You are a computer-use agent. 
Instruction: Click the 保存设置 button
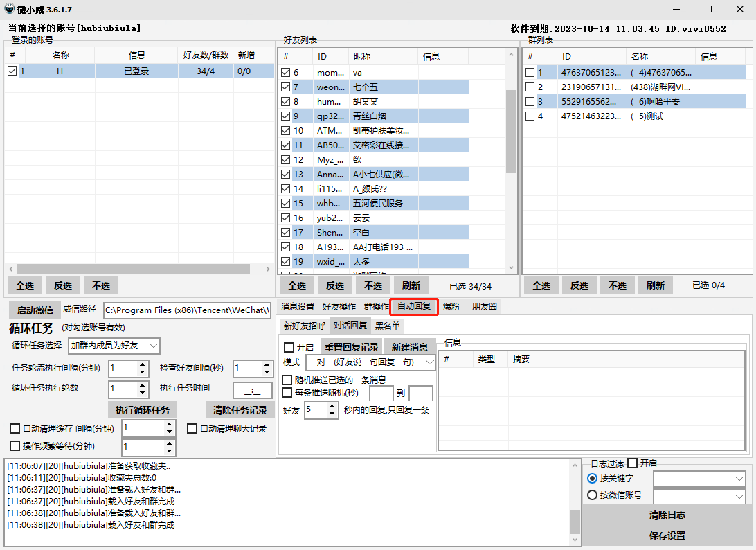tap(667, 535)
